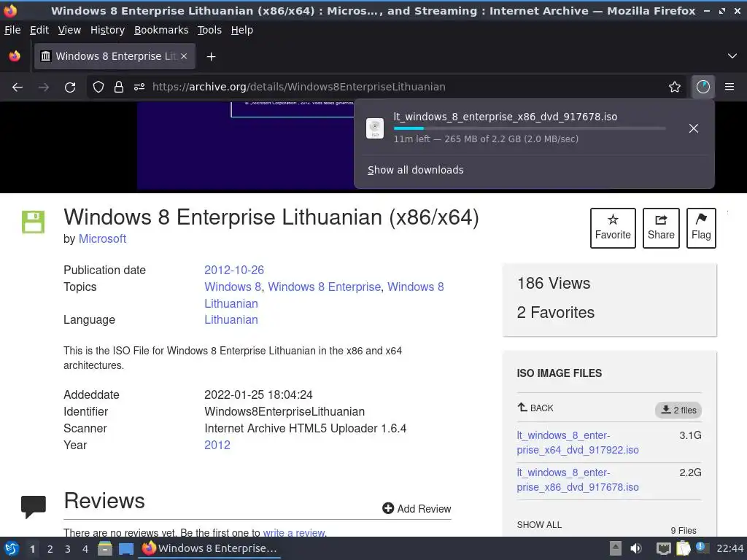Click the 2 Favorites text
Image resolution: width=747 pixels, height=560 pixels.
(x=555, y=312)
